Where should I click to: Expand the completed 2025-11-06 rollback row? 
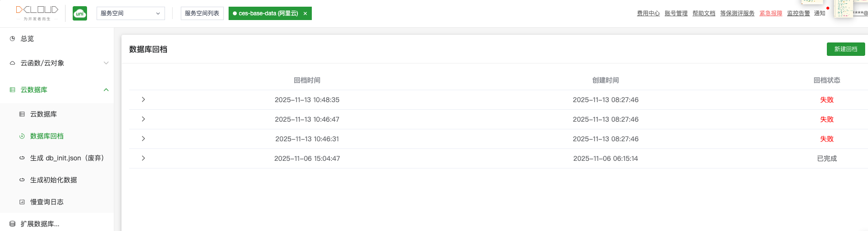(x=143, y=158)
